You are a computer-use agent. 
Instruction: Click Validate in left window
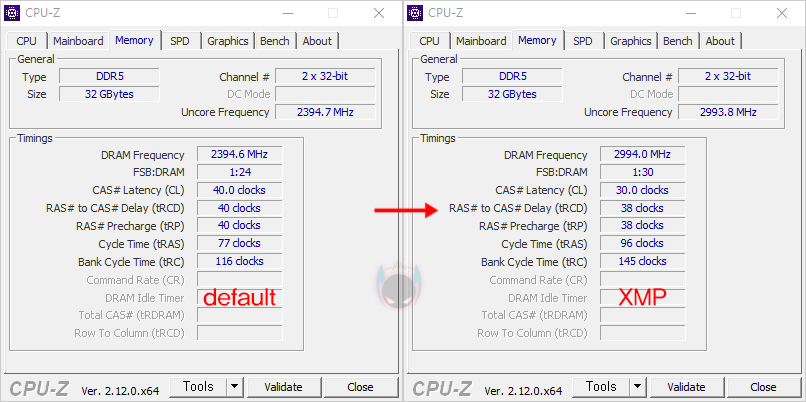coord(283,387)
